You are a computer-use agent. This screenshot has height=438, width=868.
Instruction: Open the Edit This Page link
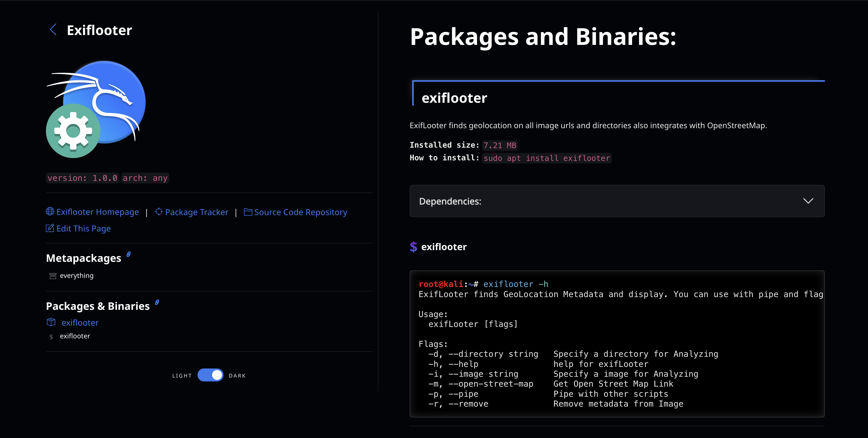(83, 228)
